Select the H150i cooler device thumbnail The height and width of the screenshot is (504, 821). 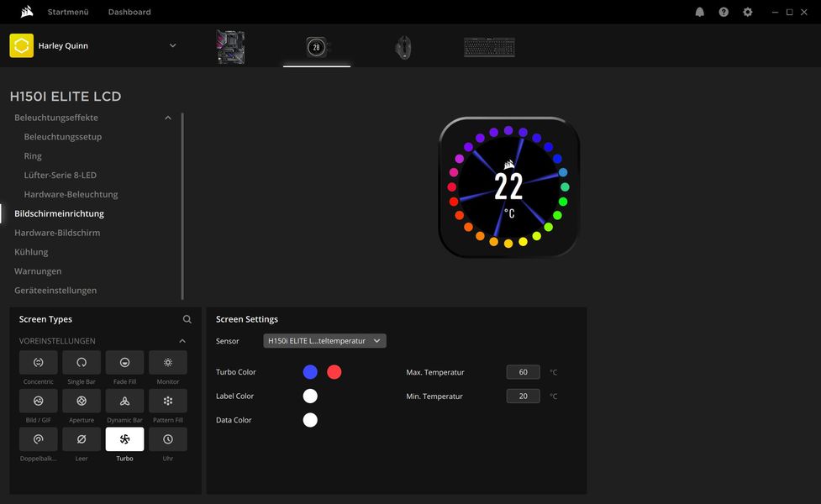[317, 47]
